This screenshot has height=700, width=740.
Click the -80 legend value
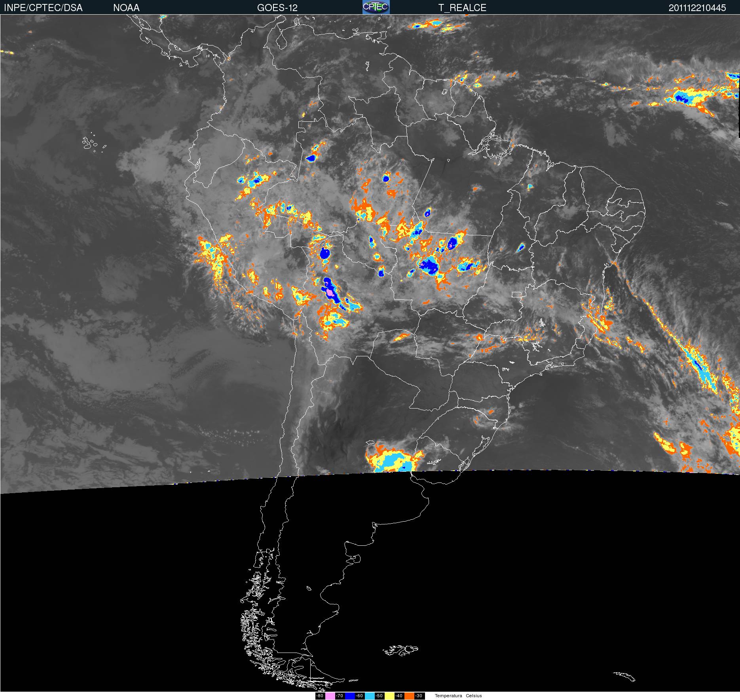click(320, 696)
